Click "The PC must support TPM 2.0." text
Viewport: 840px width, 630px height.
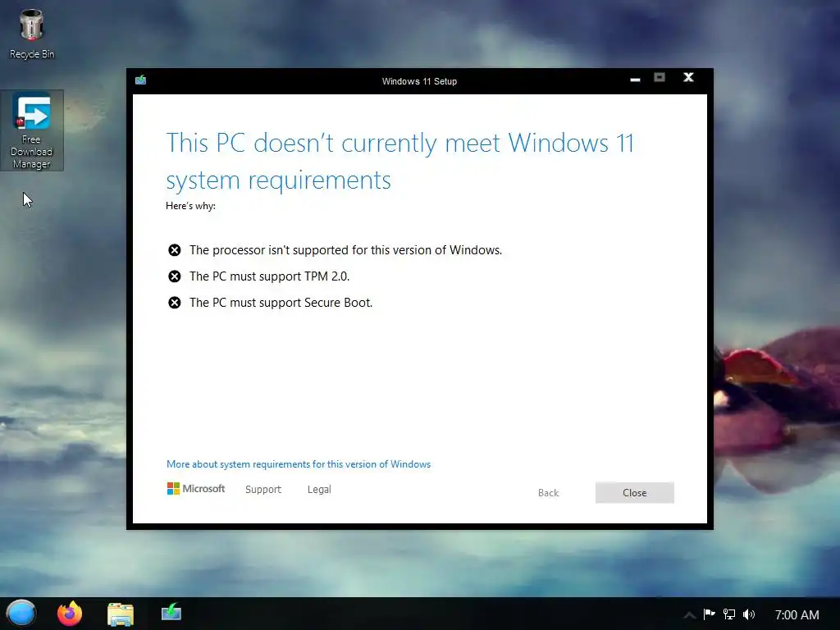(269, 276)
